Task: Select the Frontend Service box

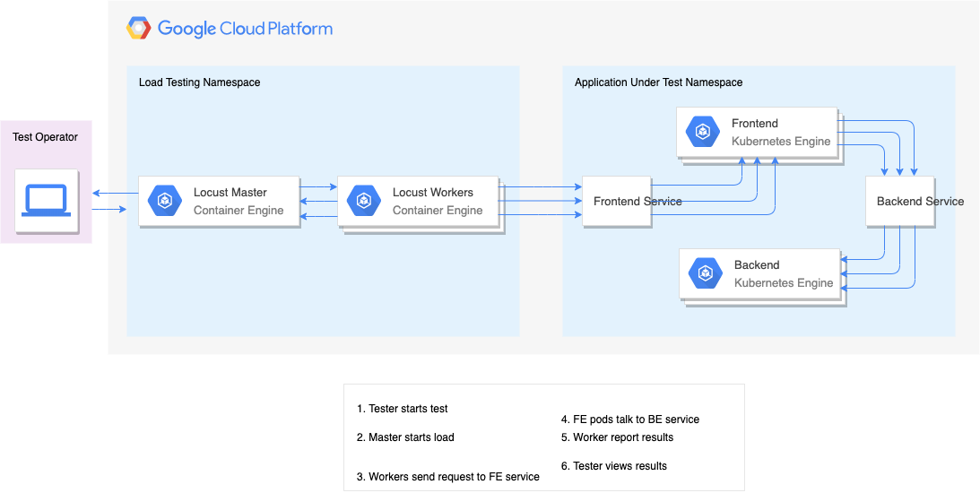Action: (617, 201)
